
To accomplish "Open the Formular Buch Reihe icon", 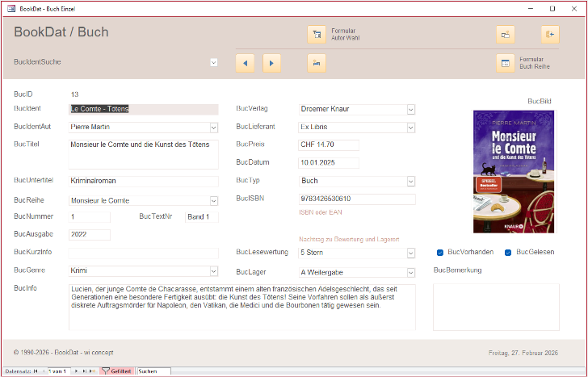I will (505, 63).
